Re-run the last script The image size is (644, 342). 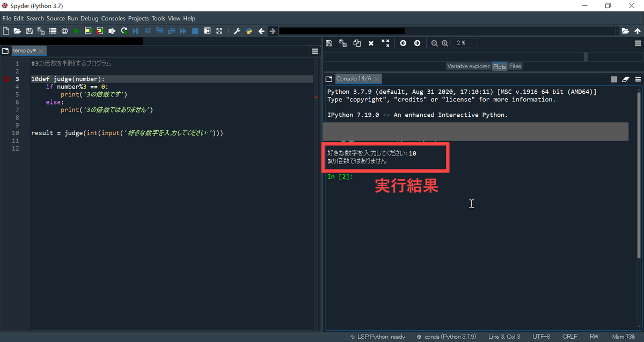[x=124, y=31]
